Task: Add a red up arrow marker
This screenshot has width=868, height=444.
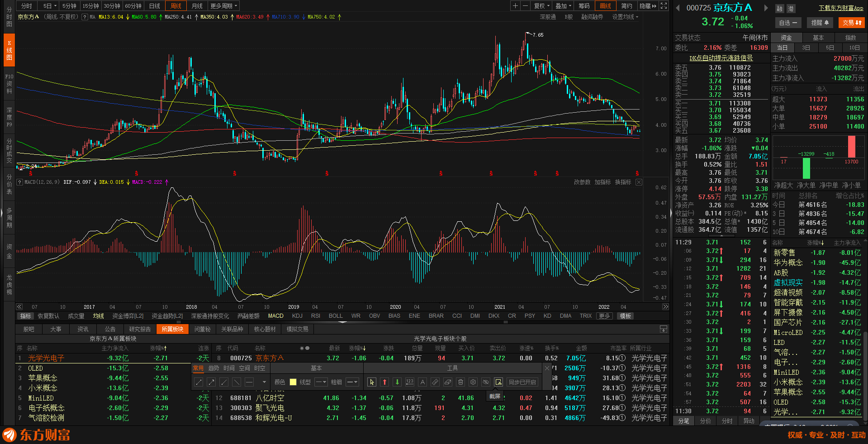Action: pyautogui.click(x=384, y=382)
